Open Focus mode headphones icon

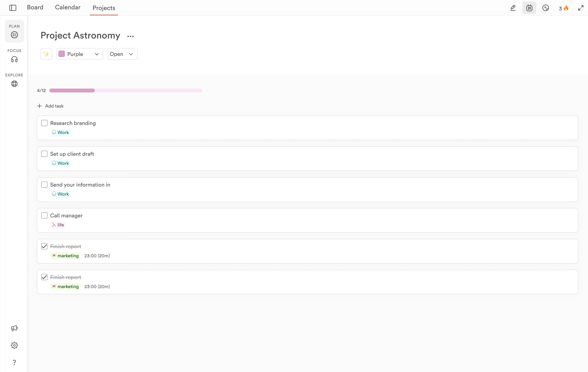tap(14, 59)
